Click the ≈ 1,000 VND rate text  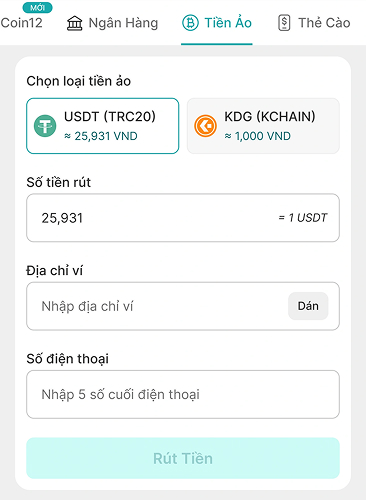tap(257, 136)
